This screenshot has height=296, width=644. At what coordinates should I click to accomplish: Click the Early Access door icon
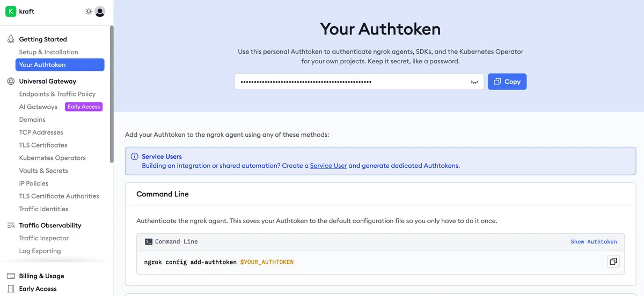(11, 288)
